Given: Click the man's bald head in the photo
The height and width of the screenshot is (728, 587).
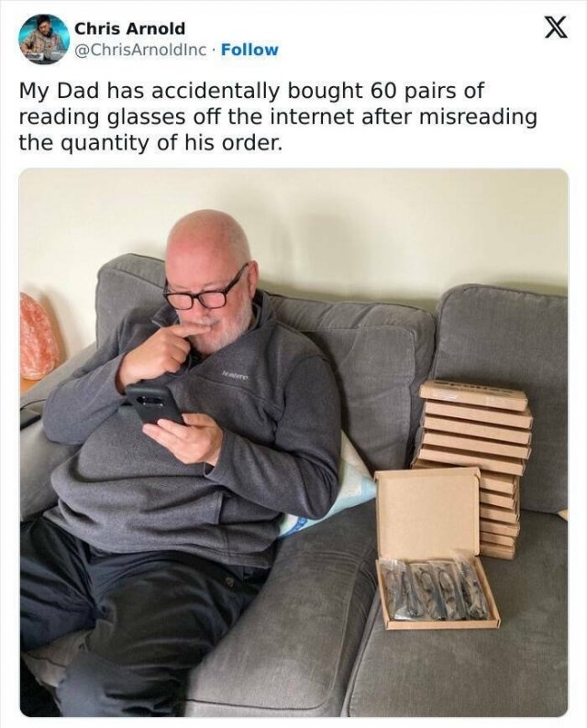Looking at the screenshot, I should click(207, 241).
